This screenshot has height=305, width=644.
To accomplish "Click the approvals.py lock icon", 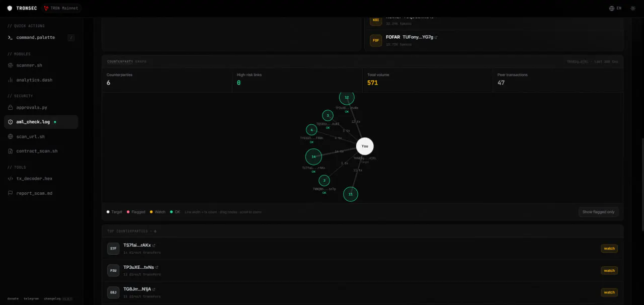I will click(11, 108).
